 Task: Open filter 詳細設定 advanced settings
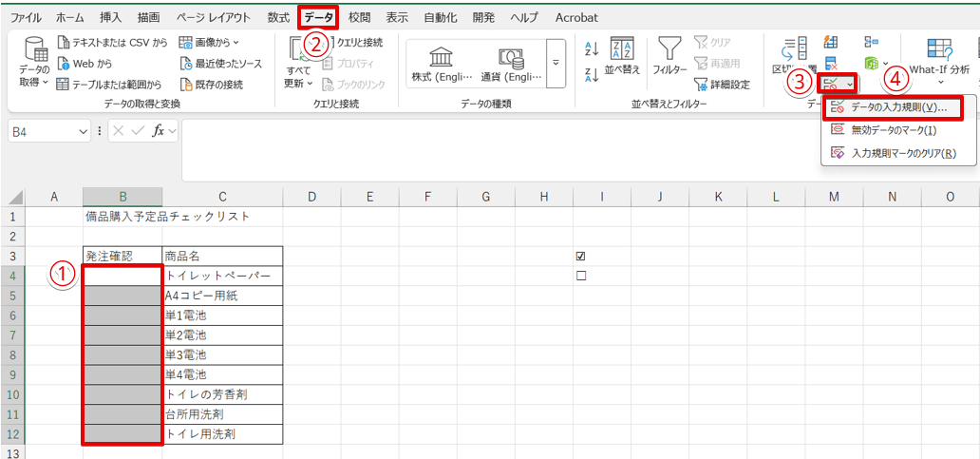[722, 84]
